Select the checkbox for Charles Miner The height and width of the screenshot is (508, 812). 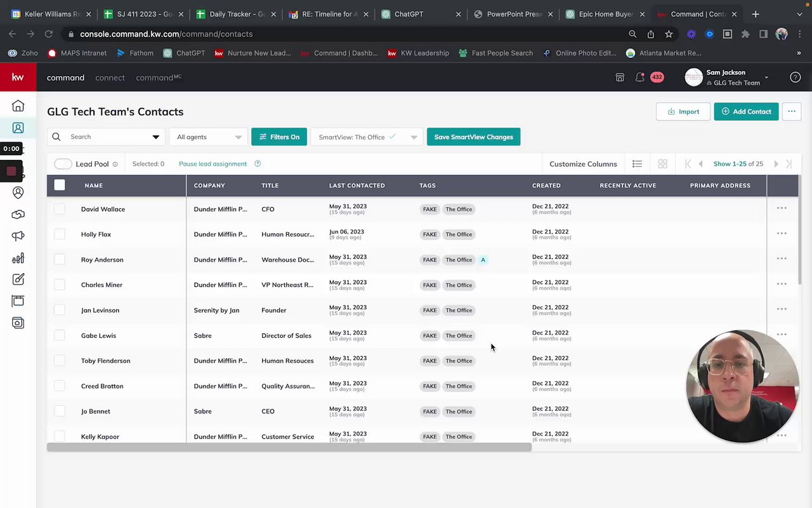tap(60, 285)
